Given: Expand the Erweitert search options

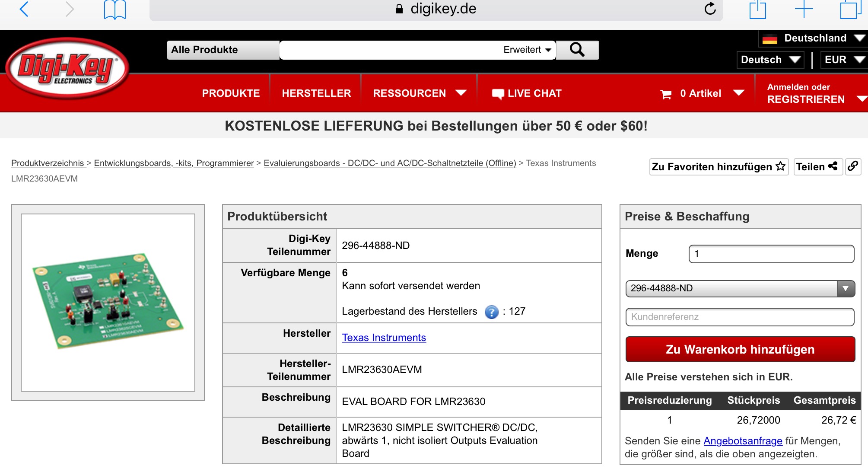Looking at the screenshot, I should tap(527, 50).
